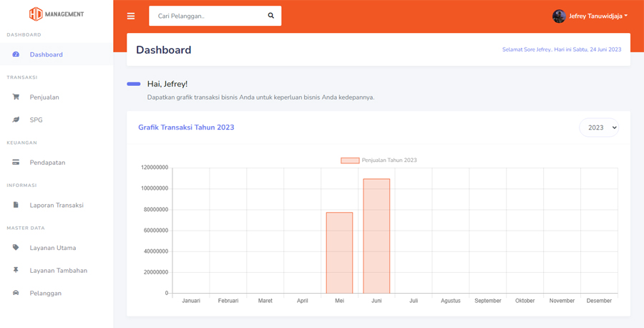Click the Juli axis label
This screenshot has height=328, width=644.
click(414, 301)
